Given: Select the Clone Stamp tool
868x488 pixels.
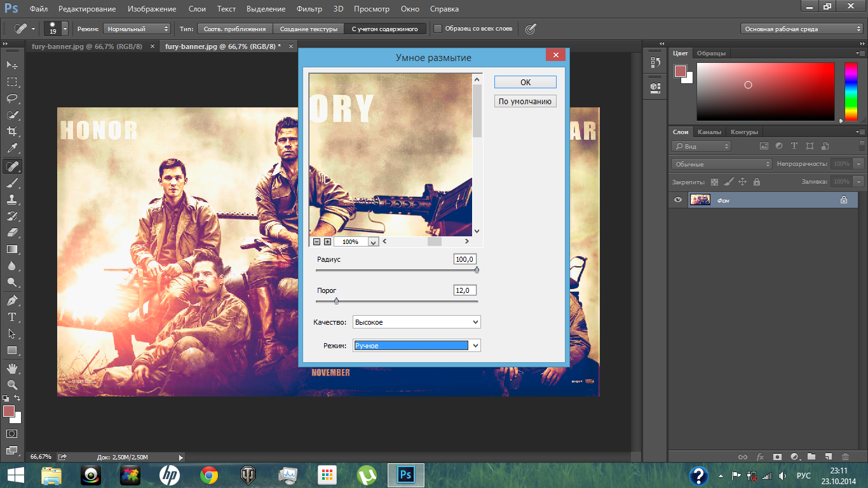Looking at the screenshot, I should click(x=12, y=200).
